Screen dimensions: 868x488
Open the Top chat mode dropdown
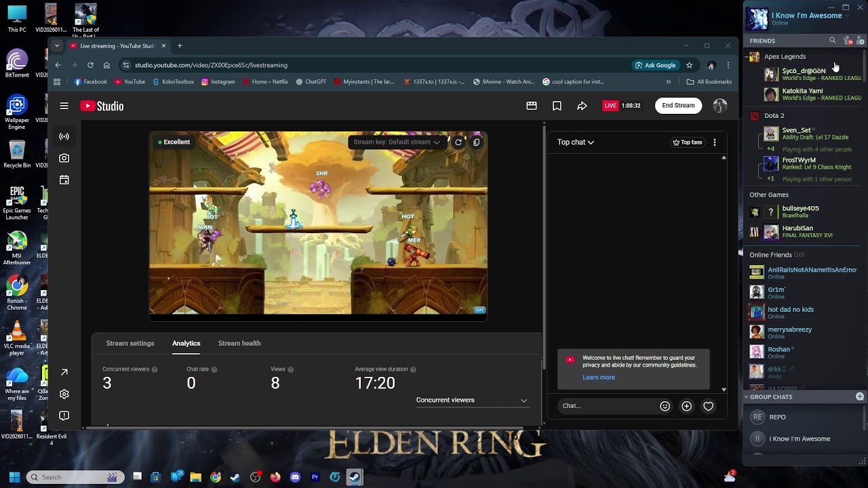pos(576,142)
